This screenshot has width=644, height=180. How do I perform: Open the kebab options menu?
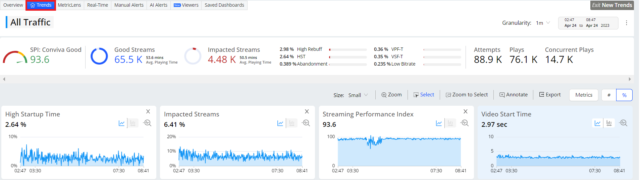[x=627, y=23]
